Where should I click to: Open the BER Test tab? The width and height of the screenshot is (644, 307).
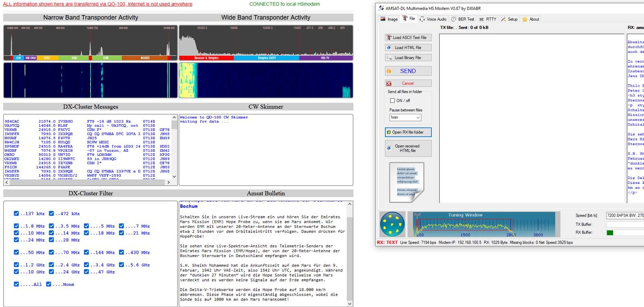point(462,19)
